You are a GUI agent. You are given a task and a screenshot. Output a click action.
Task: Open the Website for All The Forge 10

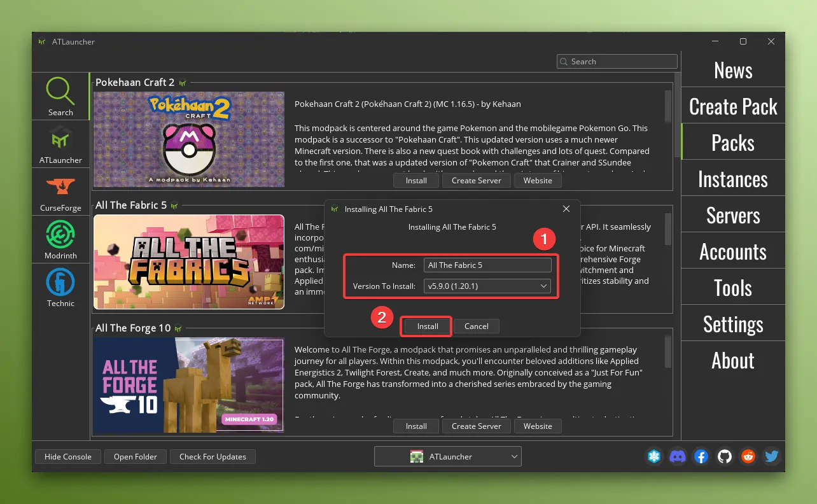538,426
